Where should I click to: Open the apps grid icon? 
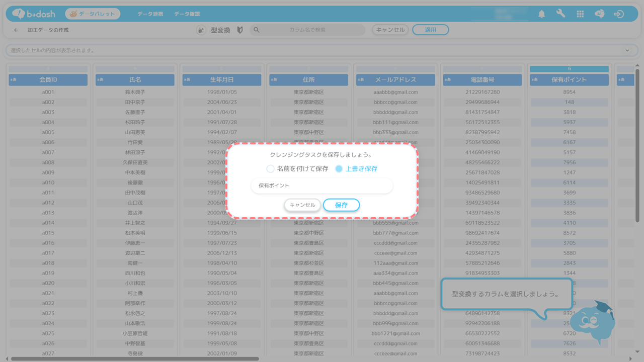pos(580,14)
